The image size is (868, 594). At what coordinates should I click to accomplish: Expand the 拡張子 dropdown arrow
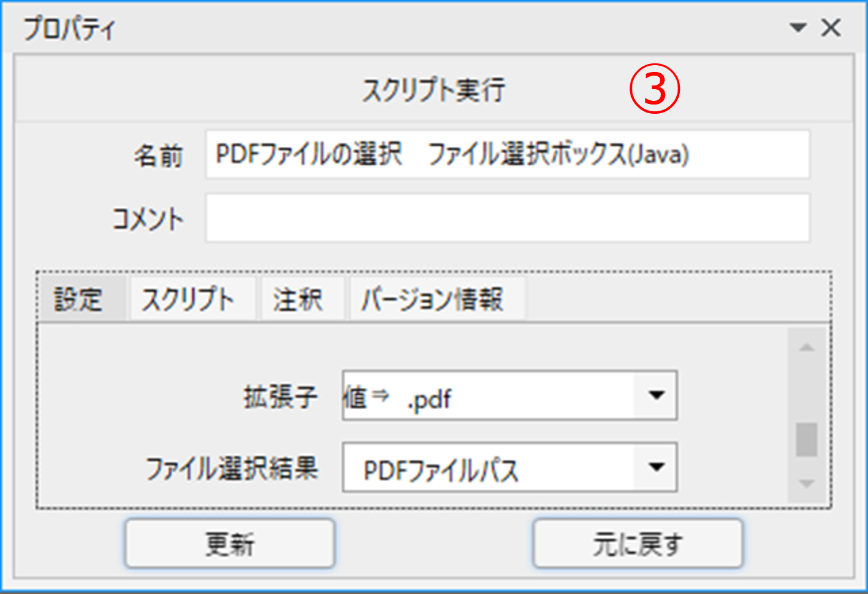[657, 395]
